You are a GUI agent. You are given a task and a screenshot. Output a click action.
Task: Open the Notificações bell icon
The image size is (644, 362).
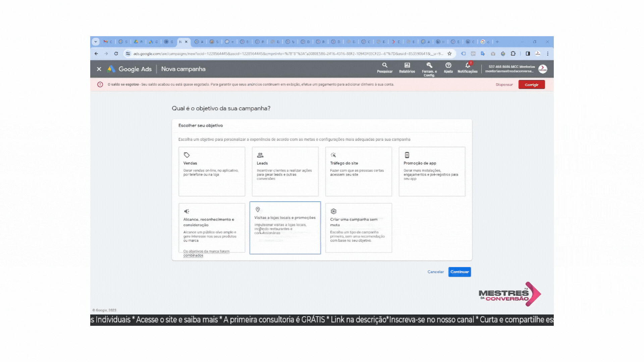[x=468, y=65]
